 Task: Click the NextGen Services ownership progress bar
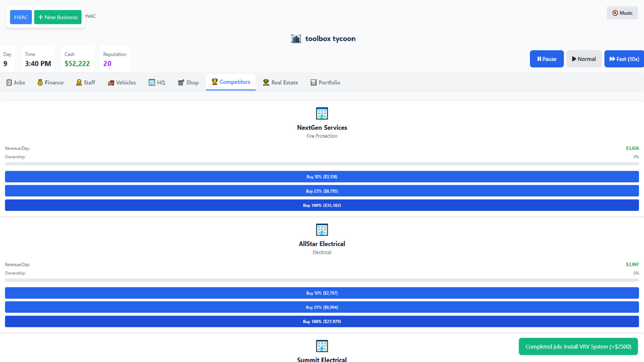tap(322, 164)
